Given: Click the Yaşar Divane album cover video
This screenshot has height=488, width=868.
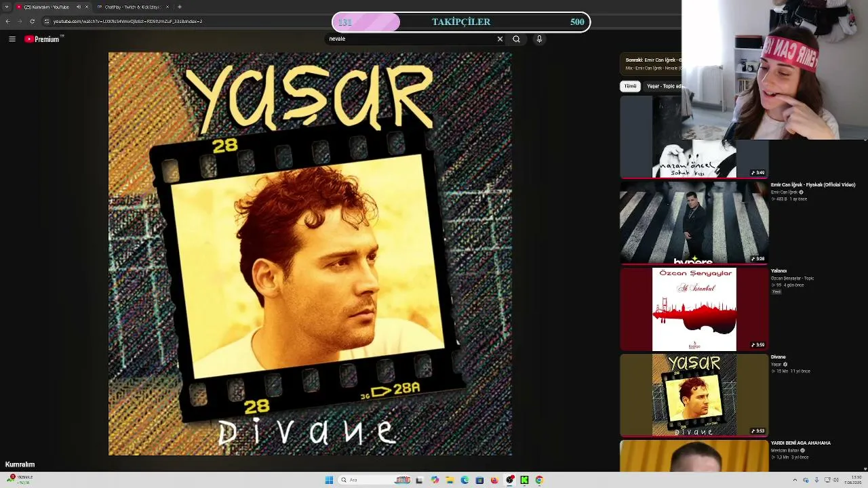Looking at the screenshot, I should 310,253.
